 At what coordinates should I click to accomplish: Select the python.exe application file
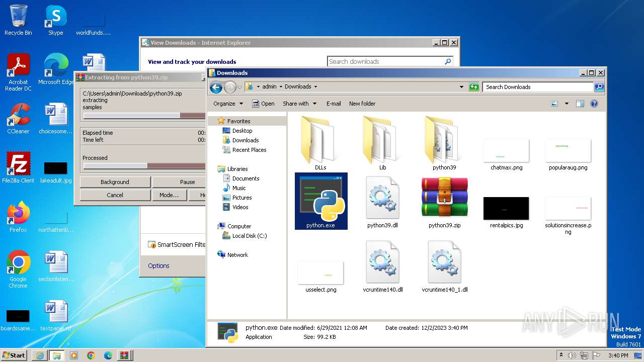tap(321, 201)
